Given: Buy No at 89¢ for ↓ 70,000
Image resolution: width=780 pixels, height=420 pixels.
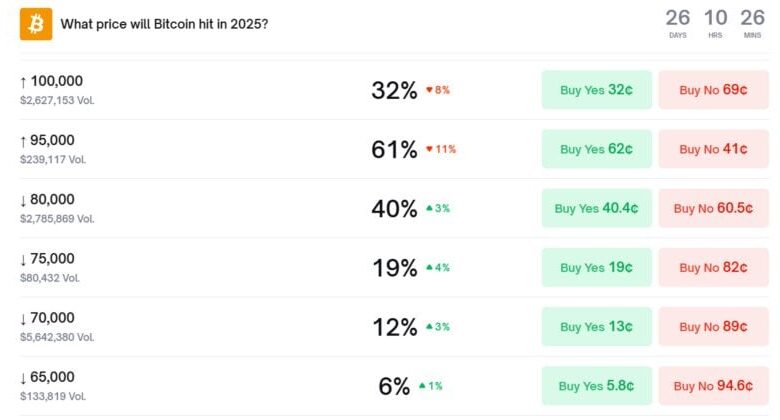Looking at the screenshot, I should click(x=713, y=327).
